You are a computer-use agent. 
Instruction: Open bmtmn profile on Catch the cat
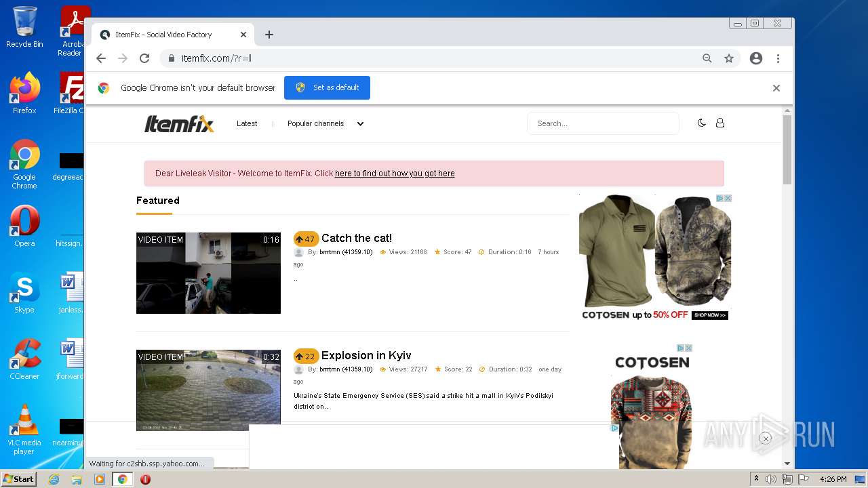coord(346,252)
